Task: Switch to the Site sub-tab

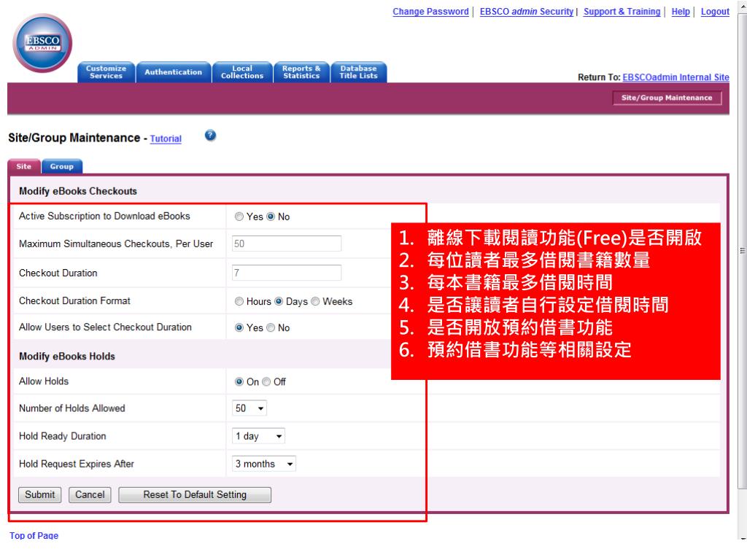Action: point(24,166)
